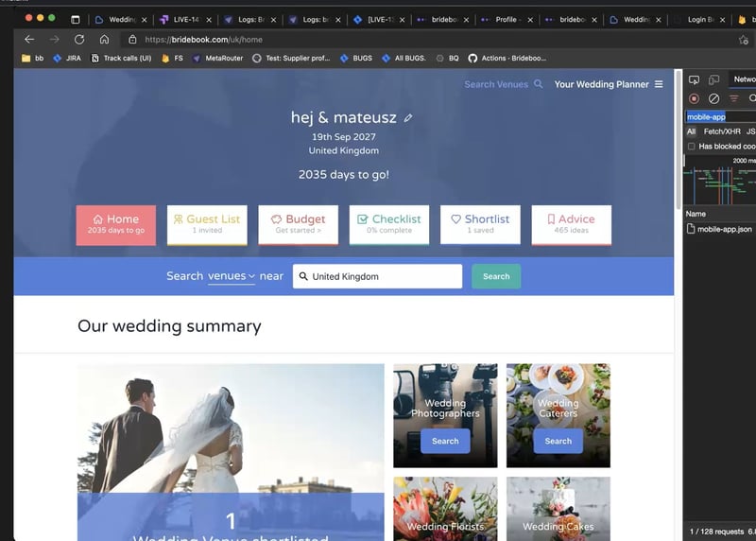The height and width of the screenshot is (541, 756).
Task: Select the All request type filter
Action: pyautogui.click(x=692, y=131)
